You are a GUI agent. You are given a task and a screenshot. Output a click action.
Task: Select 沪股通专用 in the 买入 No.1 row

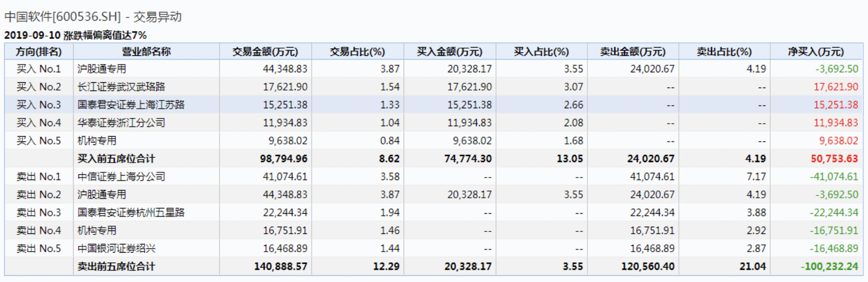pos(102,69)
